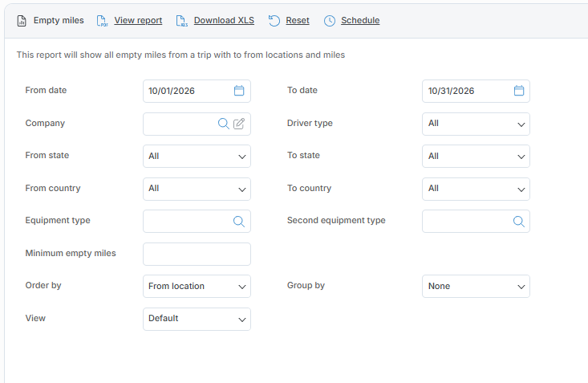Click the Company label

pyautogui.click(x=45, y=123)
